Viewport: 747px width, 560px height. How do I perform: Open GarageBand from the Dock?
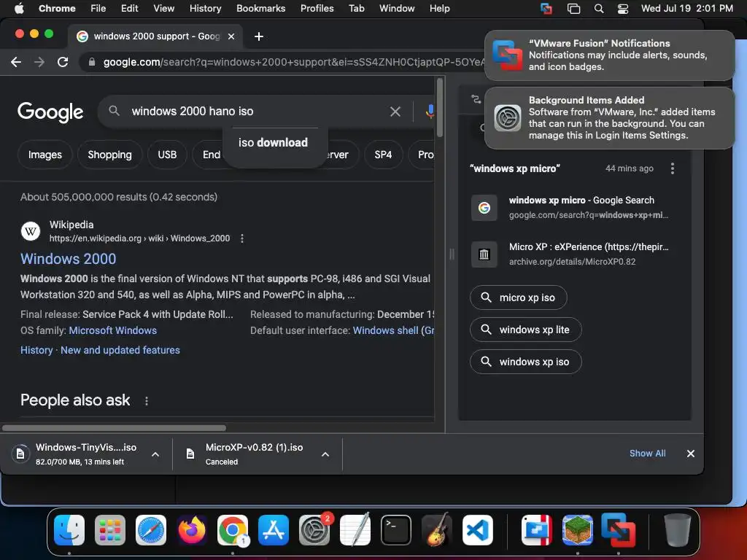[437, 529]
